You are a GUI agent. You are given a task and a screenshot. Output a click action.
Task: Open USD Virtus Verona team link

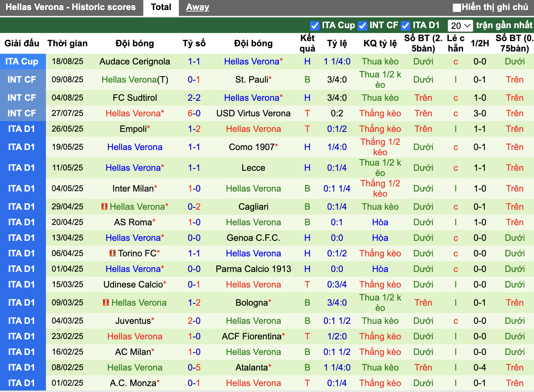pyautogui.click(x=253, y=113)
